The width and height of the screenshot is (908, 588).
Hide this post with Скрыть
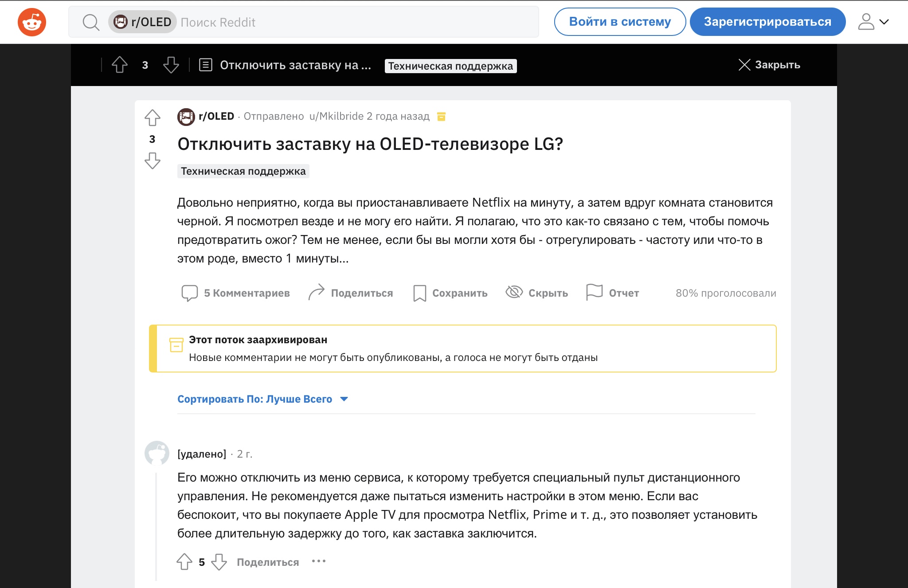click(537, 293)
